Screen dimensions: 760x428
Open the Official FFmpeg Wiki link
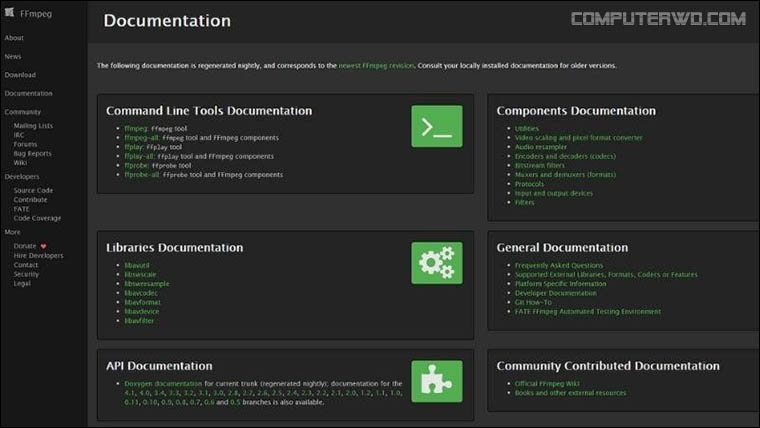point(547,383)
